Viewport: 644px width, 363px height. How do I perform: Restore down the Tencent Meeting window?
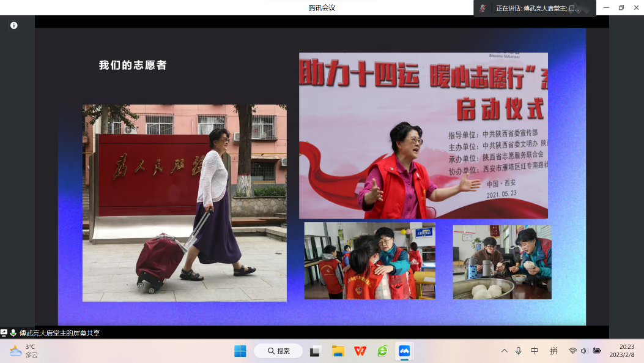pos(621,7)
